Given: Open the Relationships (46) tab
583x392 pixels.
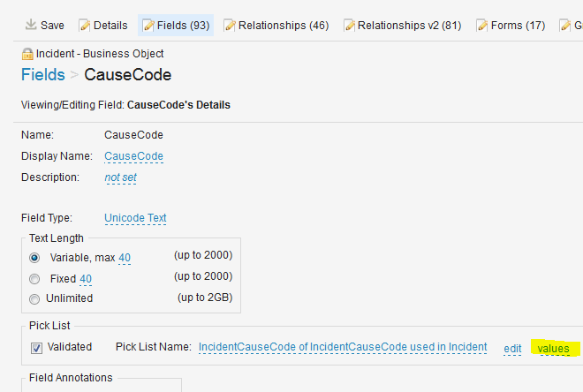Looking at the screenshot, I should pos(284,26).
